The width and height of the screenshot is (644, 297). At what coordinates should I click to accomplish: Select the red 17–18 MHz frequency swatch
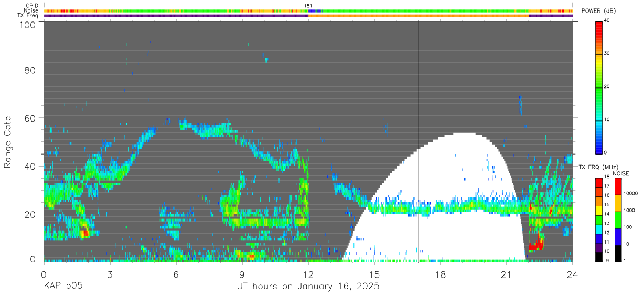[x=598, y=183]
